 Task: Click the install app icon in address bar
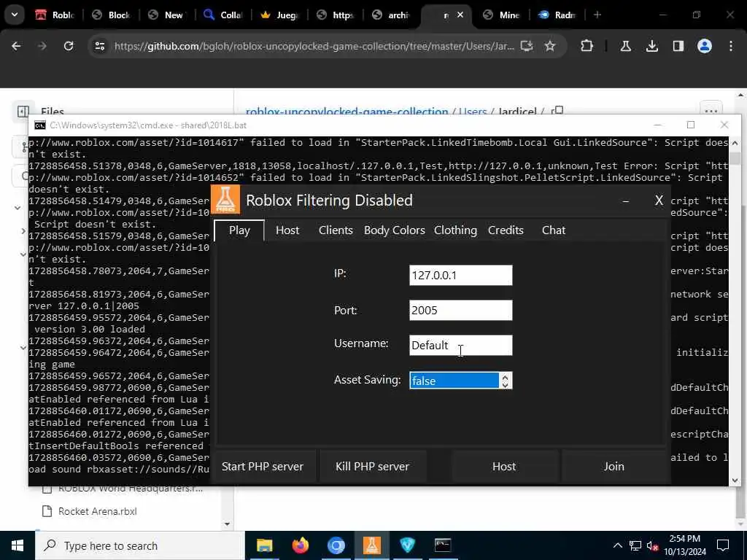[527, 46]
